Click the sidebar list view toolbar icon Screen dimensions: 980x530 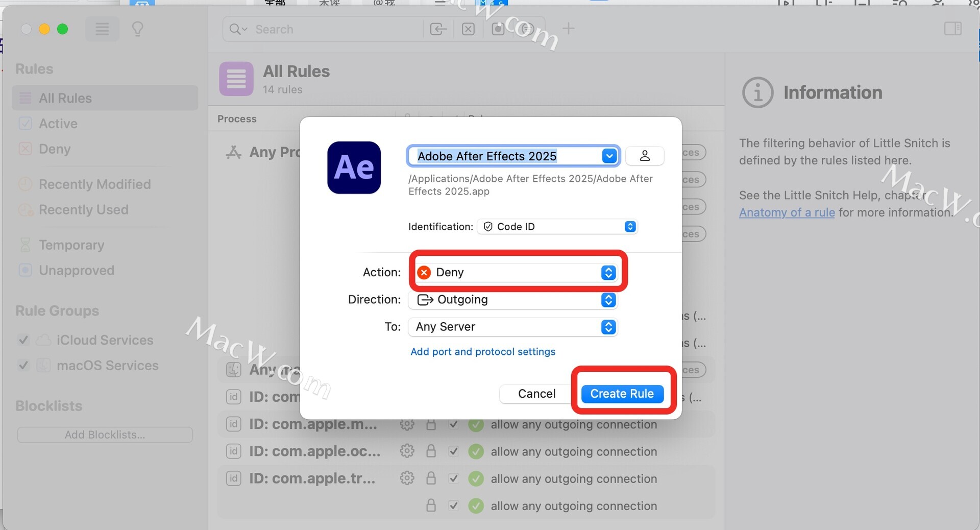coord(102,29)
